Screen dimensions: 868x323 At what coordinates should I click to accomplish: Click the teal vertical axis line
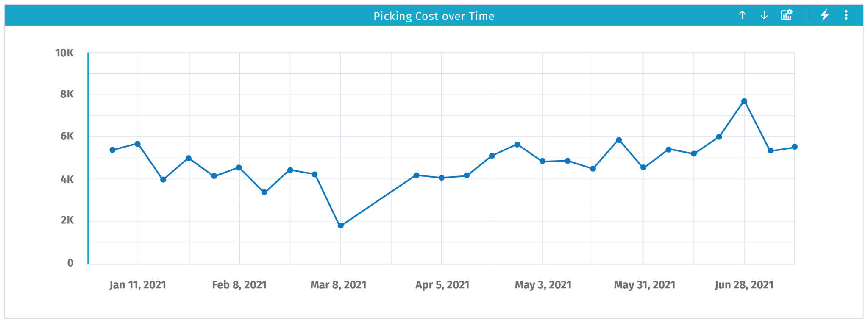tap(88, 157)
